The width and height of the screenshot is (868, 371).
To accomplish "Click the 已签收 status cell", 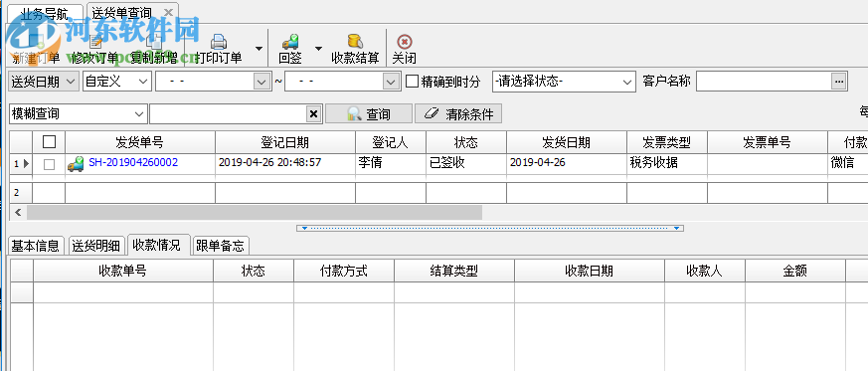I will click(x=466, y=163).
